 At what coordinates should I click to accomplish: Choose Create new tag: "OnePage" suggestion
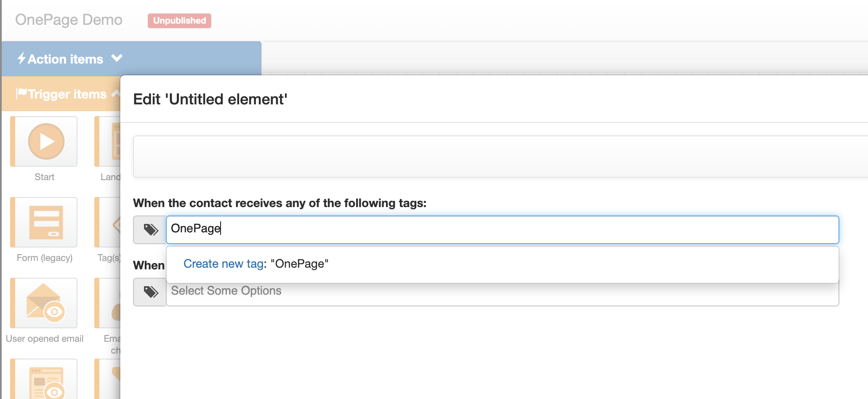256,264
